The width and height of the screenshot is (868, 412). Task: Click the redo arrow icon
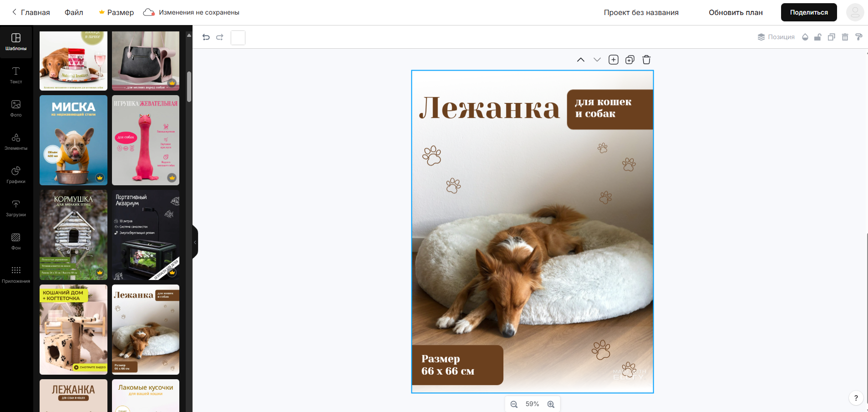click(x=220, y=37)
